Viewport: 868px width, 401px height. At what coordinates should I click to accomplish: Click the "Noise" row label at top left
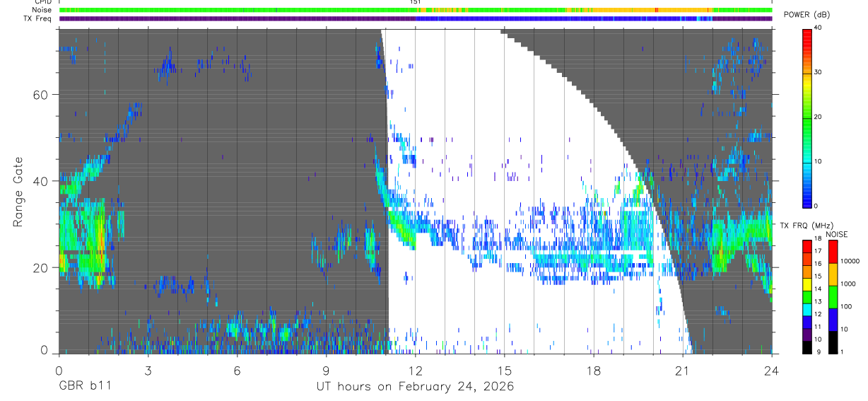coord(41,10)
